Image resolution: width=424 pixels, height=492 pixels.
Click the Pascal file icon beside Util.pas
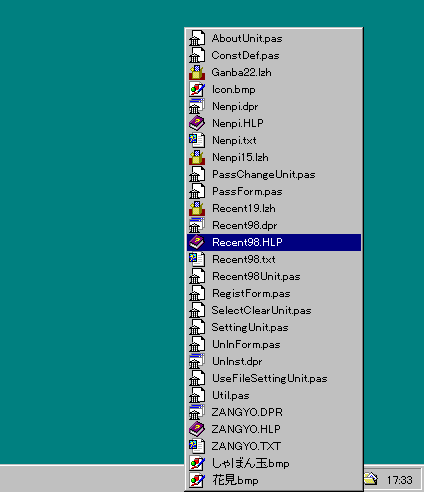coord(197,395)
